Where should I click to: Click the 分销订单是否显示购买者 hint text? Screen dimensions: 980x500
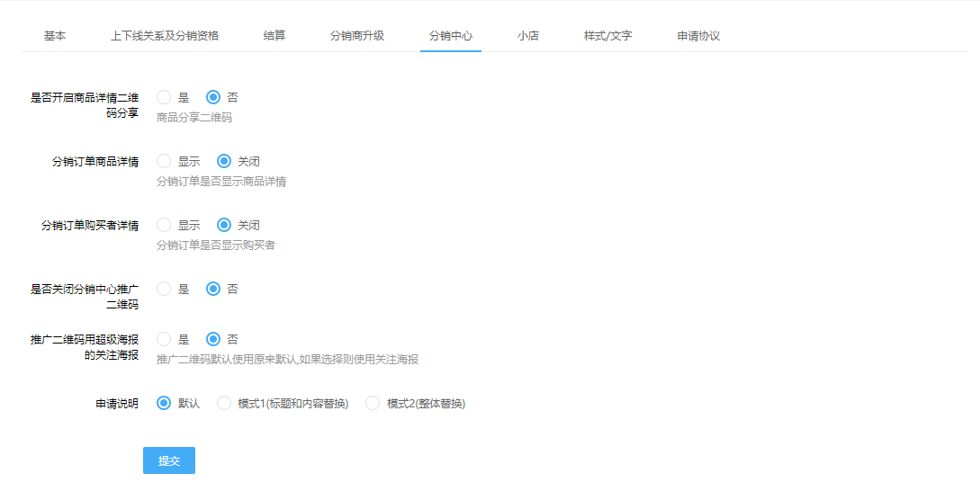(216, 246)
